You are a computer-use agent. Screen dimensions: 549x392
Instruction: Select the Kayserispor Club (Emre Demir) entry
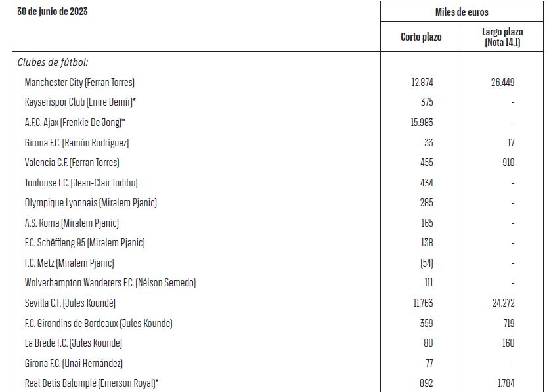(x=80, y=102)
